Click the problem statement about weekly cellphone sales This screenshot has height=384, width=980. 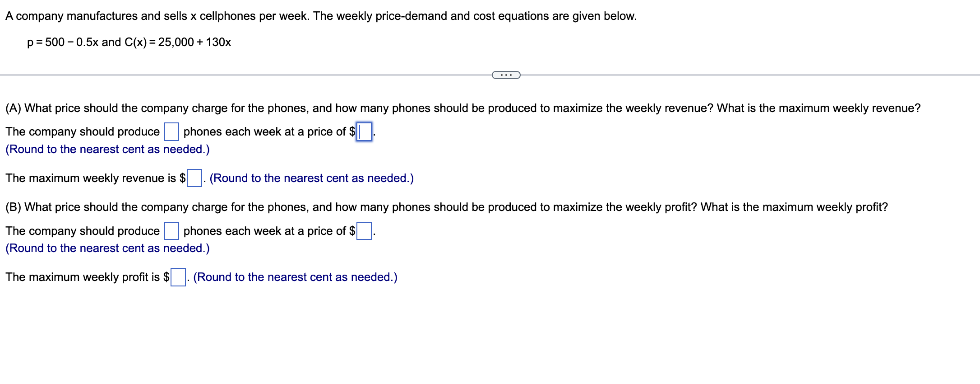pyautogui.click(x=320, y=16)
